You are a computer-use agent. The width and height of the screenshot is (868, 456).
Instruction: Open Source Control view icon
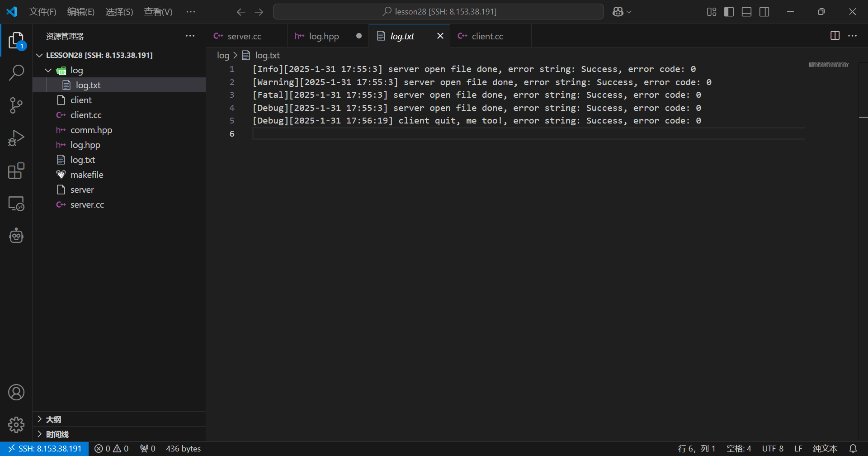(16, 105)
